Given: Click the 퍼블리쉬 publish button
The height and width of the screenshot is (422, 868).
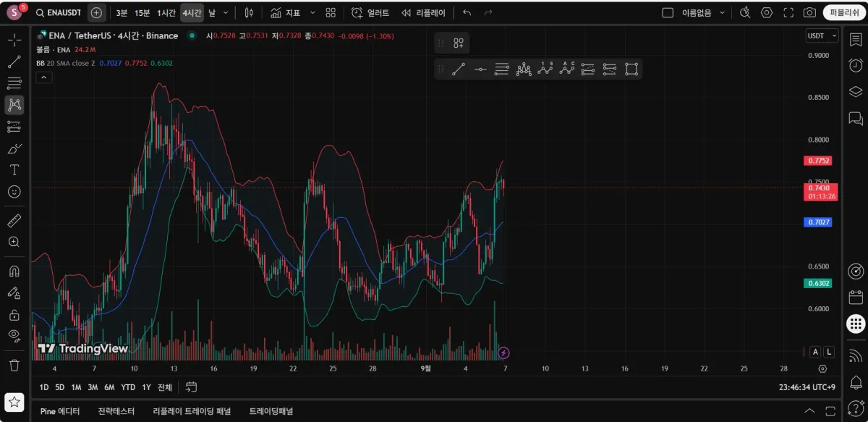Looking at the screenshot, I should [x=843, y=13].
